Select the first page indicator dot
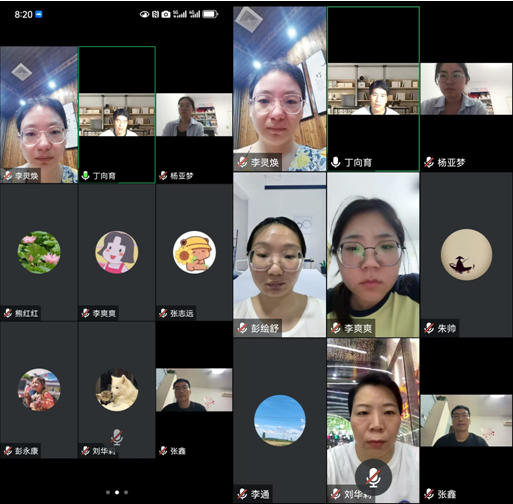The image size is (513, 504). click(x=108, y=492)
